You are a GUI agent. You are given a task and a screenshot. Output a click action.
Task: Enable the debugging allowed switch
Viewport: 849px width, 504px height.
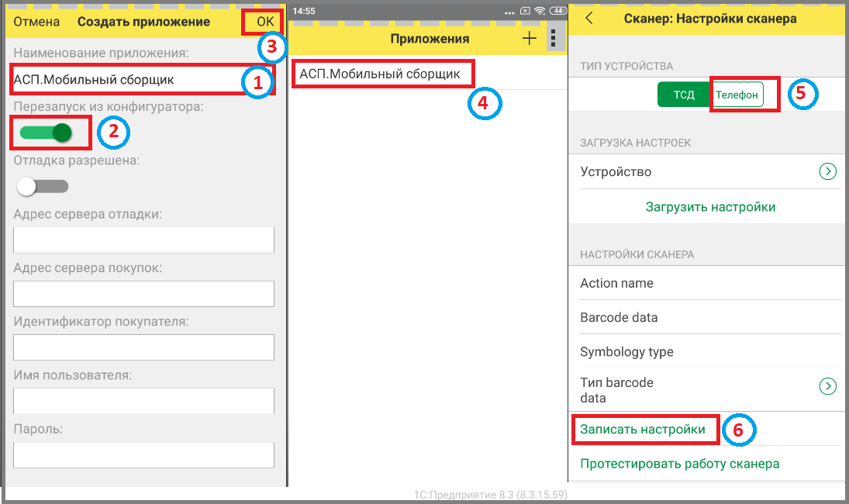43,186
